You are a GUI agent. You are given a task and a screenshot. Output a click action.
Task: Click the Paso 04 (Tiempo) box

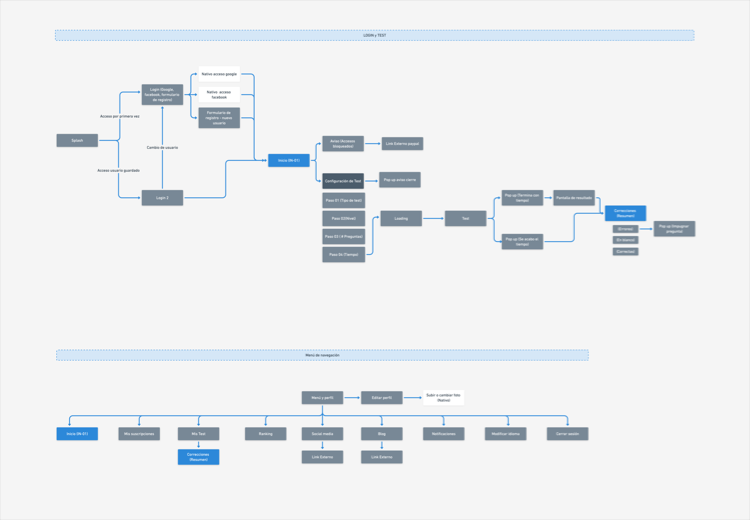(342, 255)
